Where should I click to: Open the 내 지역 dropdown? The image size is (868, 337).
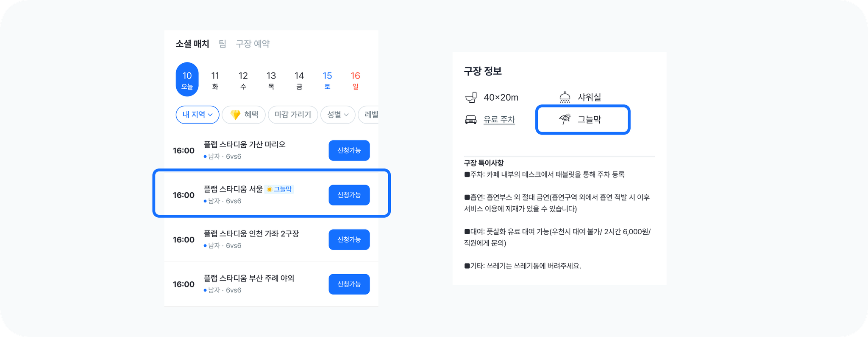coord(198,115)
